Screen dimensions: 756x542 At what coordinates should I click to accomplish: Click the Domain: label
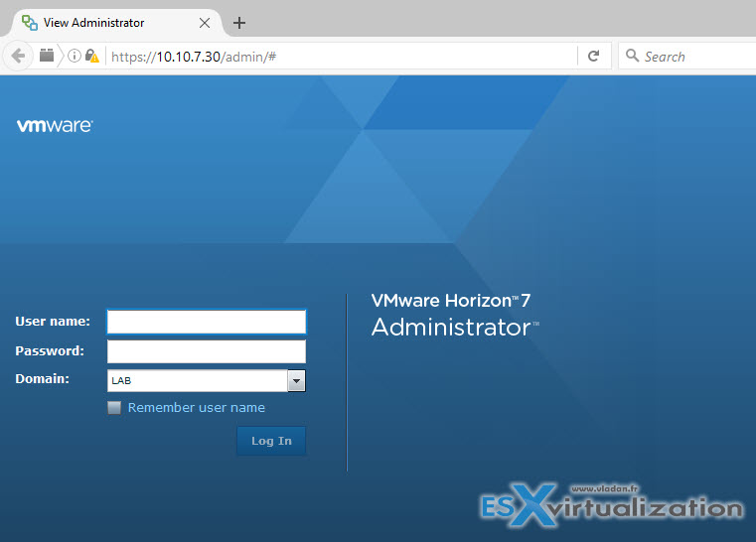click(42, 378)
